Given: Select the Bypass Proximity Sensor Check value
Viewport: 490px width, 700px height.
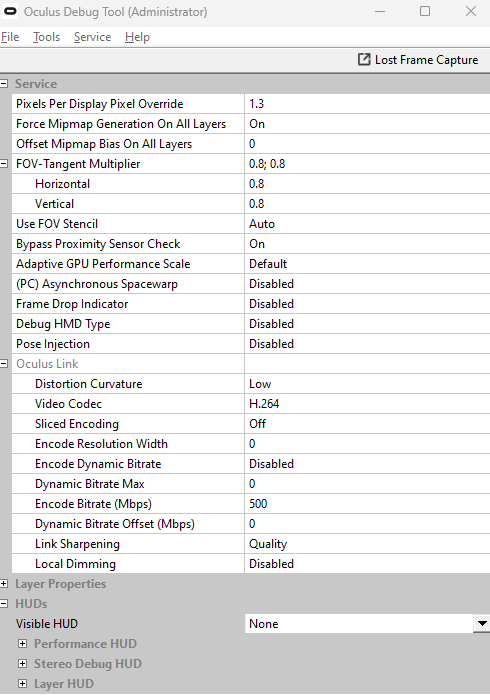Looking at the screenshot, I should point(367,244).
